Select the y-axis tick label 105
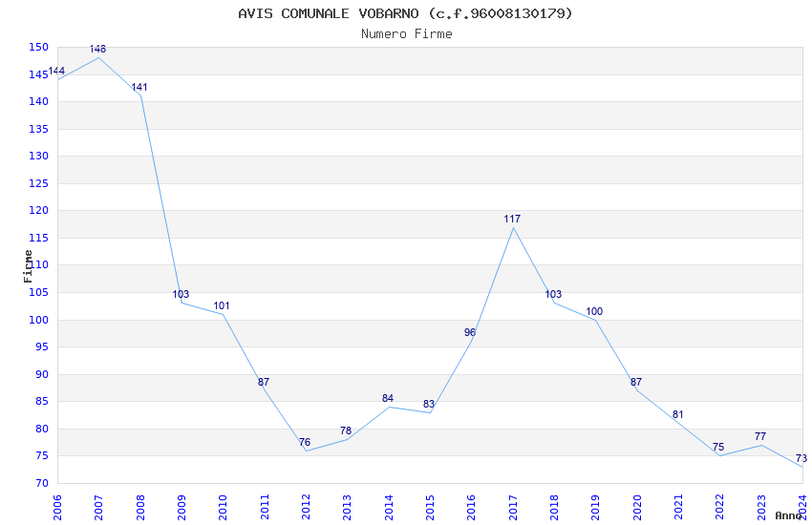The height and width of the screenshot is (525, 812). coord(39,292)
